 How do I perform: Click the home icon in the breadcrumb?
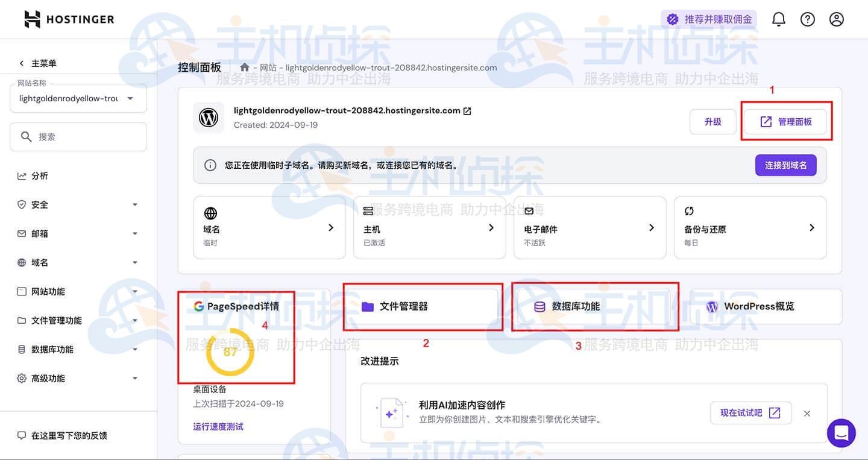(245, 68)
